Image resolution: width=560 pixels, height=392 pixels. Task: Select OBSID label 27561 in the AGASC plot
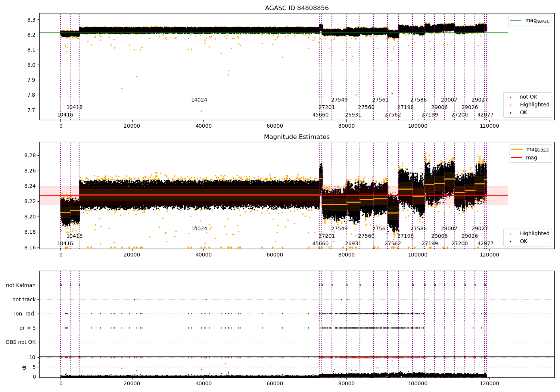380,100
